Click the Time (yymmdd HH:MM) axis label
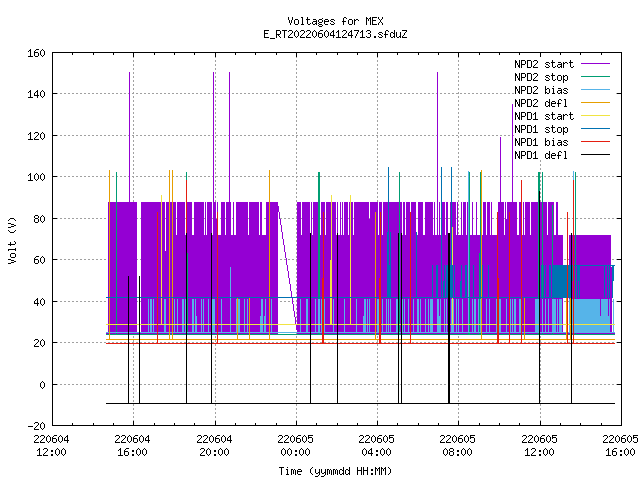Screen dimensions: 640x480 click(x=335, y=471)
